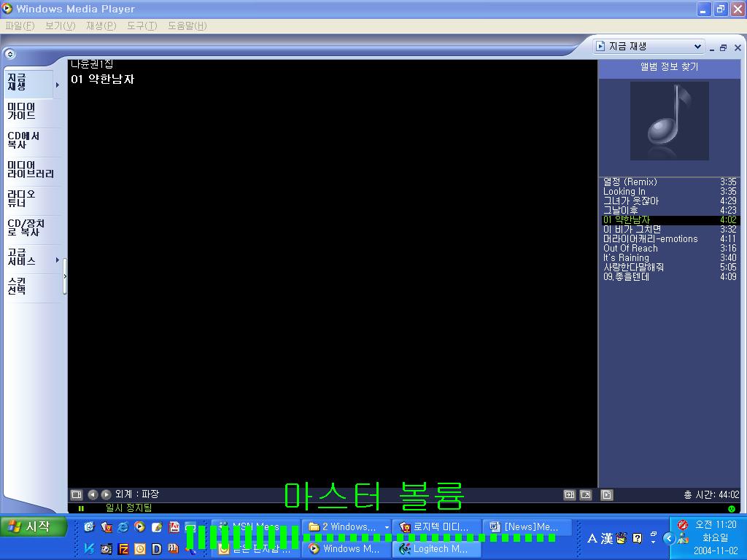Click the Now Playing options icon at bottom-left
This screenshot has height=560, width=747.
pyautogui.click(x=77, y=494)
